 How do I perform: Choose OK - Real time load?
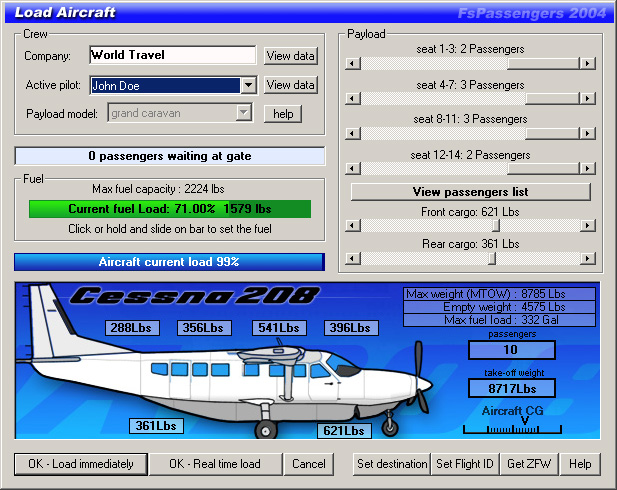(x=215, y=464)
